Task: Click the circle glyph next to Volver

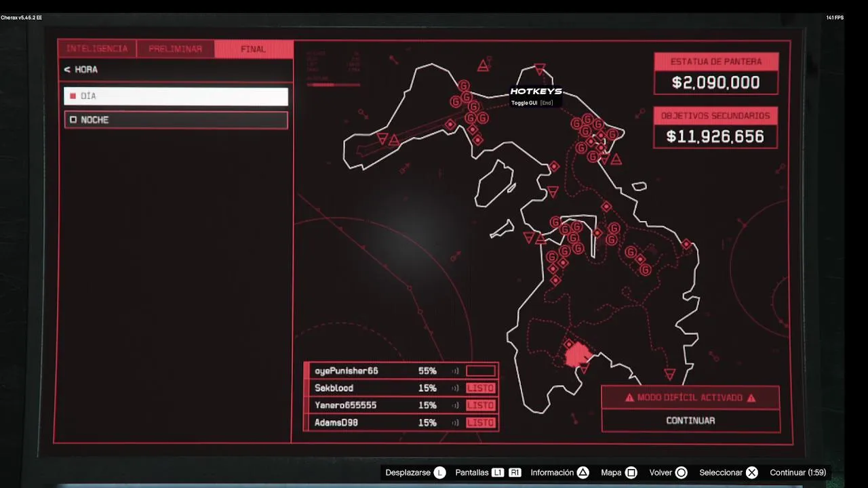Action: [682, 472]
